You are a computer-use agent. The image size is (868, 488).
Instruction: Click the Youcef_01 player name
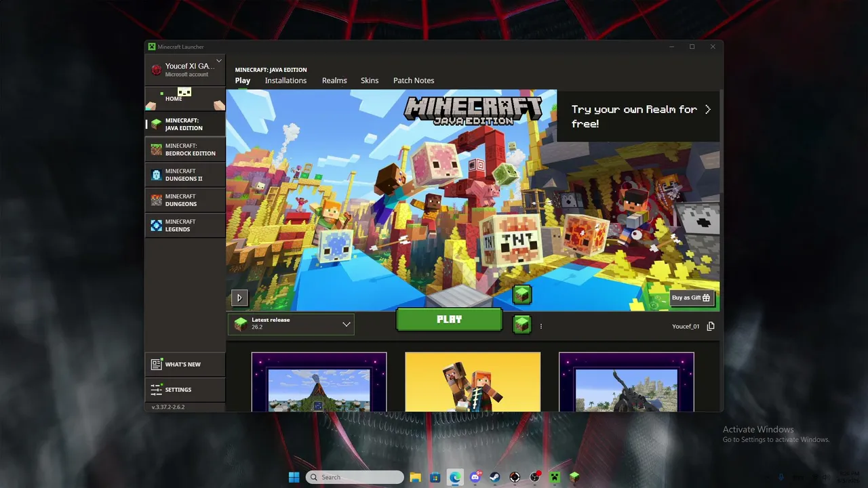686,327
